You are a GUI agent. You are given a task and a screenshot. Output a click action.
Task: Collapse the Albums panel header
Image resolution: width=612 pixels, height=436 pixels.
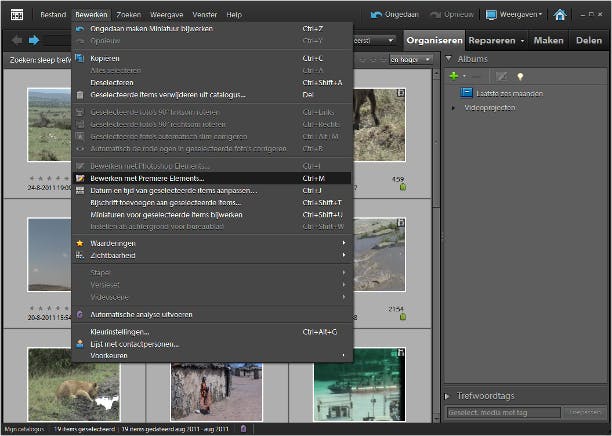pos(448,59)
